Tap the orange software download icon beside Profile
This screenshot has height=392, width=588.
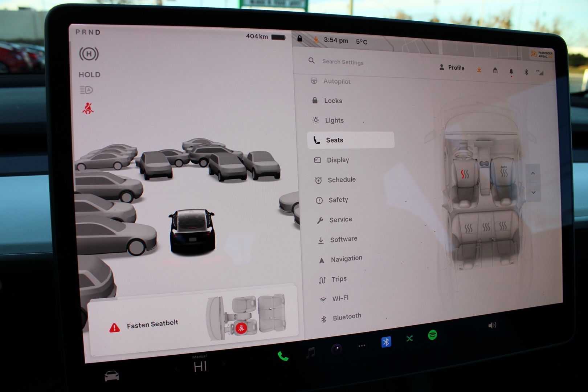[x=479, y=69]
